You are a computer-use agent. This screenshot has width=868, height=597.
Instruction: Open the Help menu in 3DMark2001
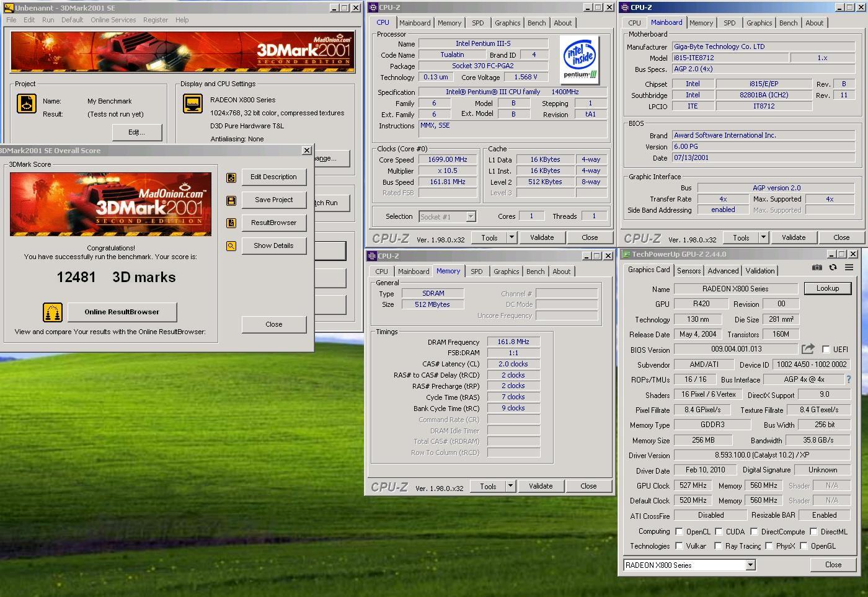pyautogui.click(x=182, y=20)
